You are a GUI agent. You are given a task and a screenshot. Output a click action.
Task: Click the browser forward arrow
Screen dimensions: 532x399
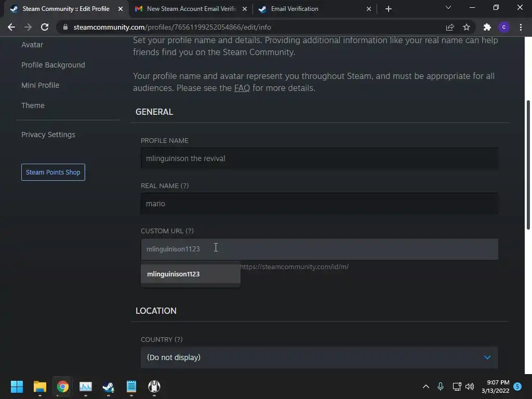pyautogui.click(x=28, y=27)
